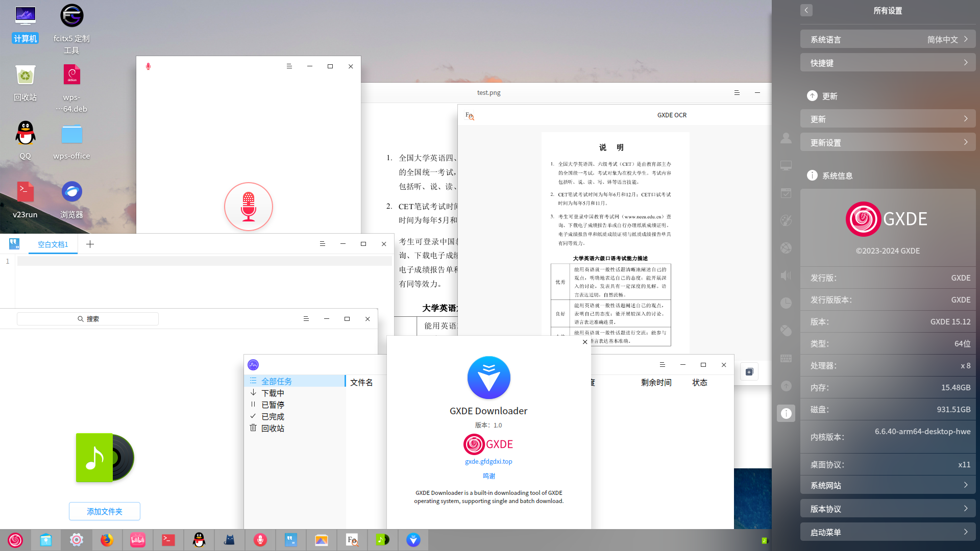Open the file manager from the taskbar

[46, 540]
